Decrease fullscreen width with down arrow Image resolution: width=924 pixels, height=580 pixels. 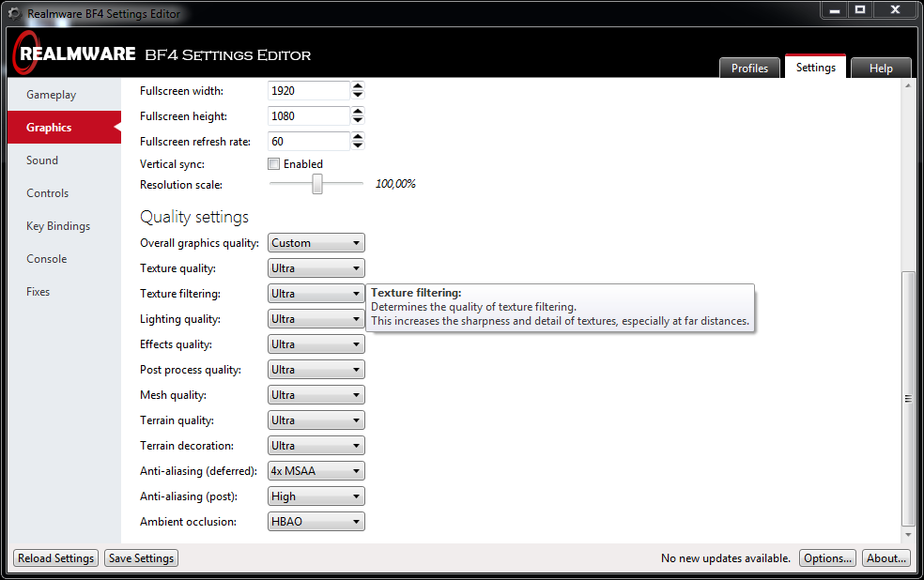358,95
